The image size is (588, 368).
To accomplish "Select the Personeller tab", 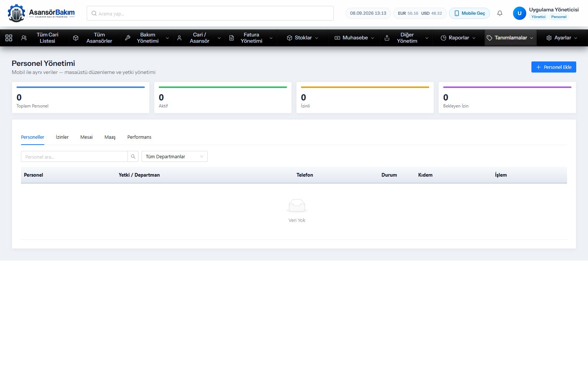I will pyautogui.click(x=32, y=137).
